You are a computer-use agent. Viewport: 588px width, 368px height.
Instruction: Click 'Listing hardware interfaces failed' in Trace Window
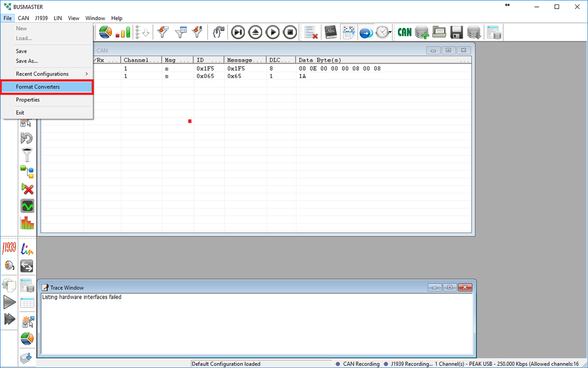(82, 297)
